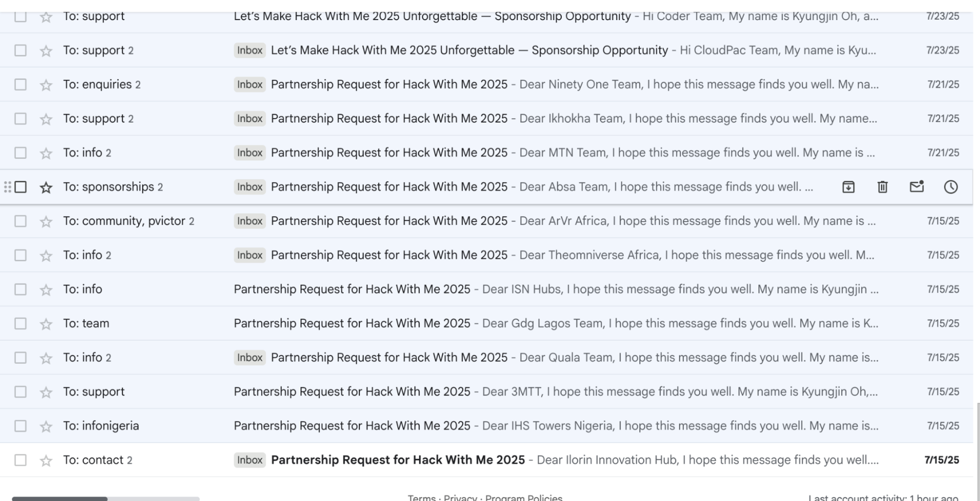The width and height of the screenshot is (980, 501).
Task: Tick checkbox for MTN Team email
Action: tap(21, 153)
